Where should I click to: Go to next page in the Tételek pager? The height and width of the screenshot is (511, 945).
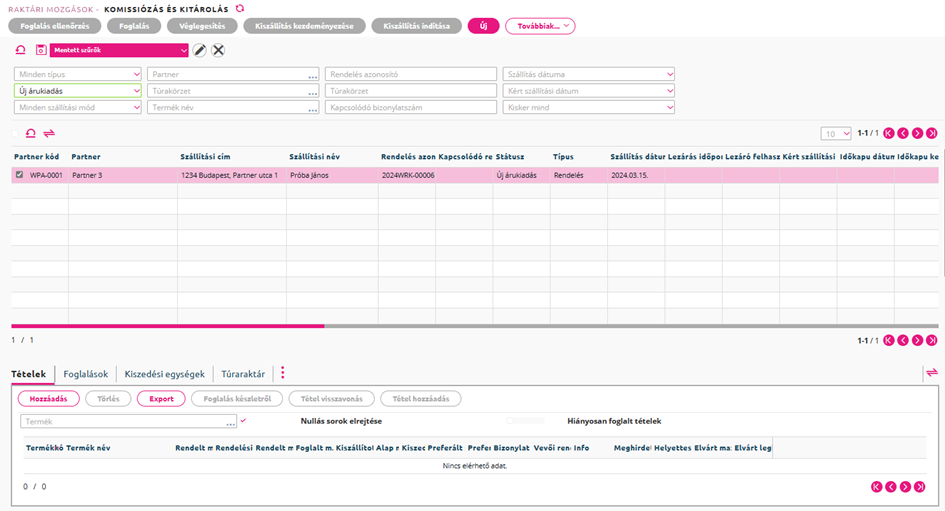(905, 487)
